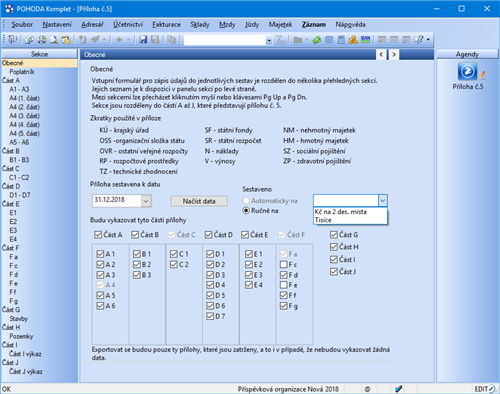Click the grey save-all floppy icon

[155, 40]
